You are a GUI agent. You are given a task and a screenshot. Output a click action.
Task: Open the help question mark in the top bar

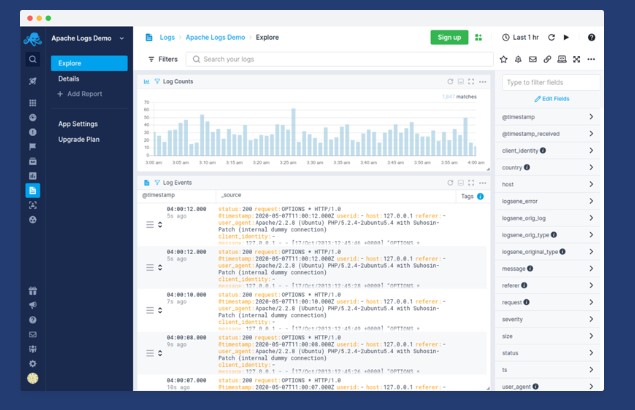[x=591, y=37]
